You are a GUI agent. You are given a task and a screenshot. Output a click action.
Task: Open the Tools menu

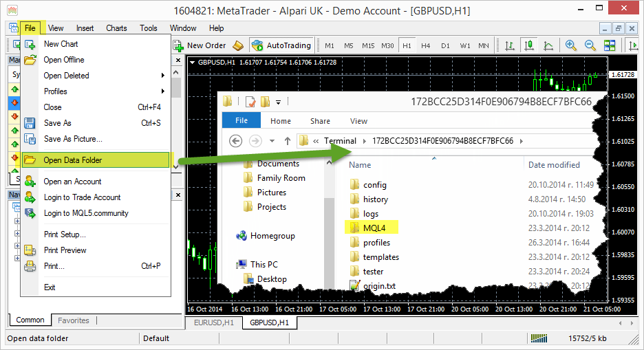pos(148,28)
